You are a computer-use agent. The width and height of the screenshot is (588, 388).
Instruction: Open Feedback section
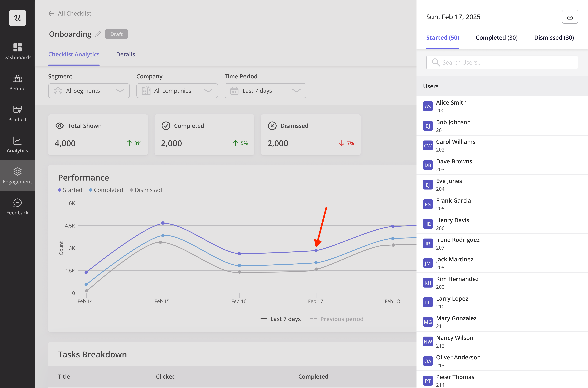(x=17, y=207)
